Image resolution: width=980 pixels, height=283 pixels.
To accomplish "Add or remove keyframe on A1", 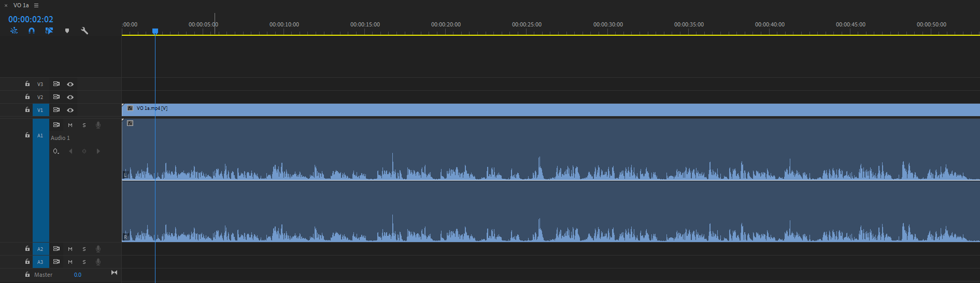I will click(x=84, y=151).
